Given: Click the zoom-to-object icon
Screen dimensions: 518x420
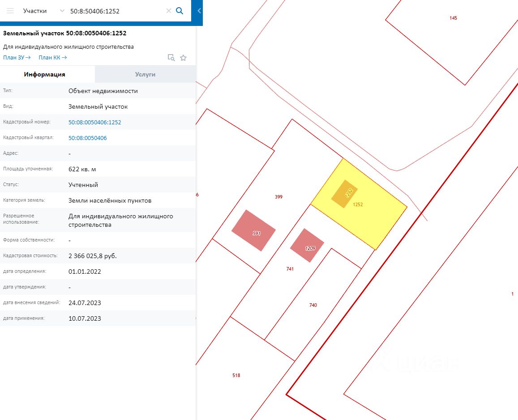Looking at the screenshot, I should pyautogui.click(x=171, y=58).
